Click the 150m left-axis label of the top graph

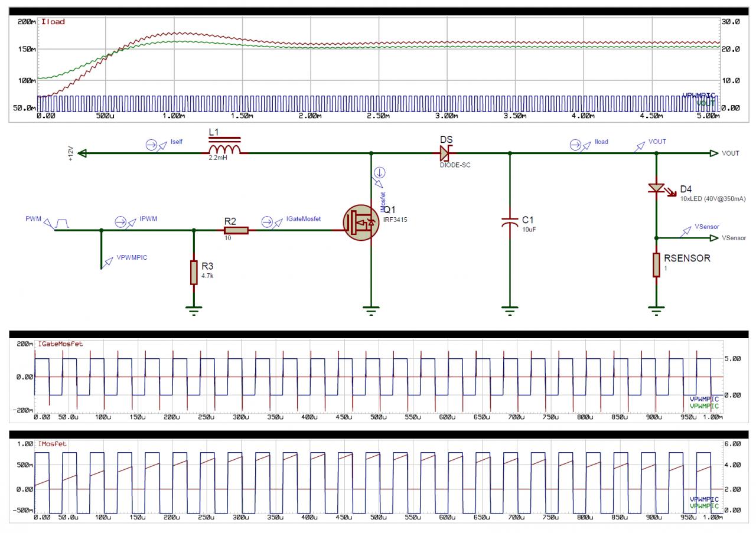[27, 50]
